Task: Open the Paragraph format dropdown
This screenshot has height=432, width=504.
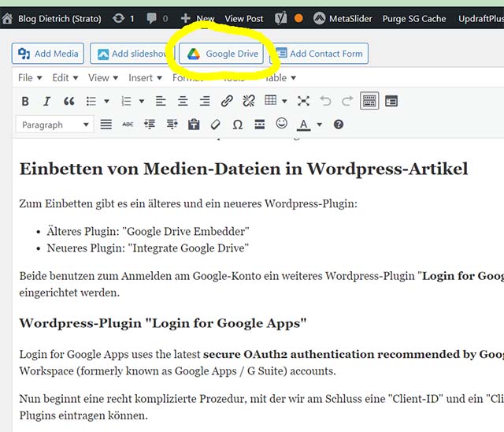Action: (x=54, y=125)
